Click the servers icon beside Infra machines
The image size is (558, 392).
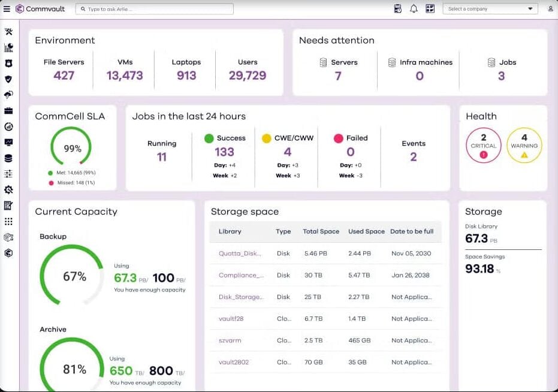(392, 63)
